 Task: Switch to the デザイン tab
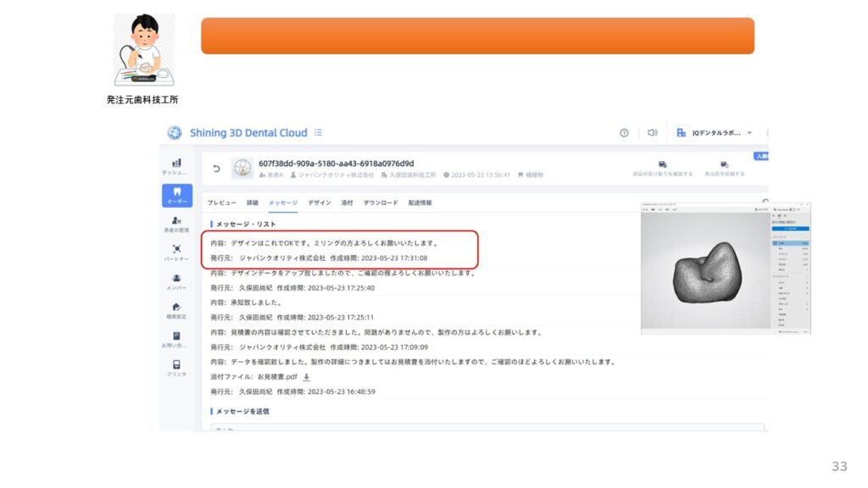(319, 203)
